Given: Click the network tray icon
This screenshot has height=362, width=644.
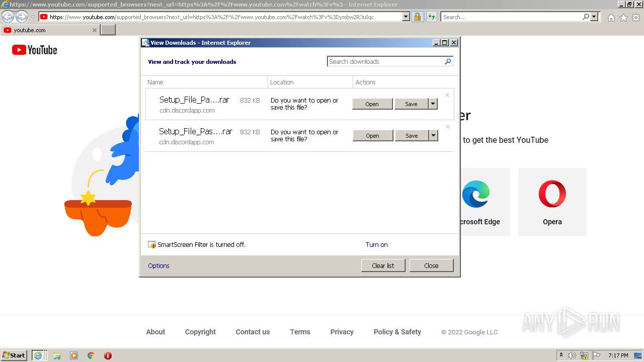Looking at the screenshot, I should (x=584, y=355).
